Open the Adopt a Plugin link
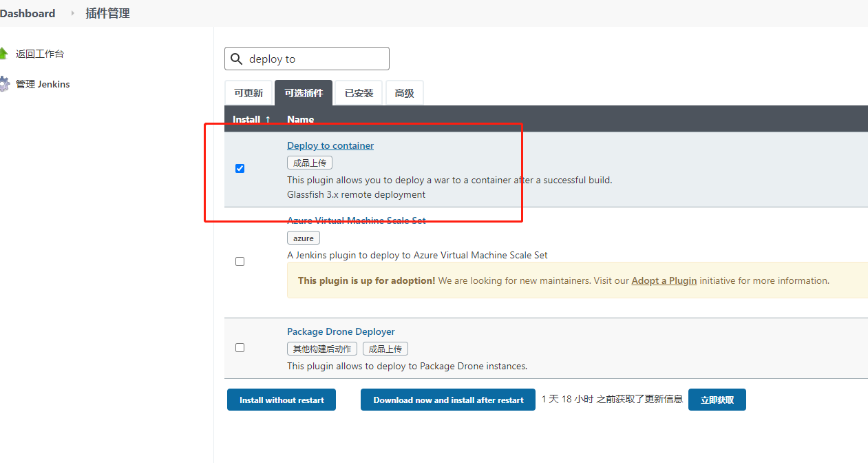 [x=664, y=280]
